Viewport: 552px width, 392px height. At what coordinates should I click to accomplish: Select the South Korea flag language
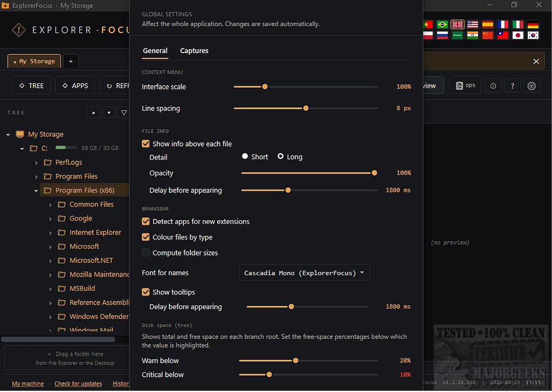point(533,35)
